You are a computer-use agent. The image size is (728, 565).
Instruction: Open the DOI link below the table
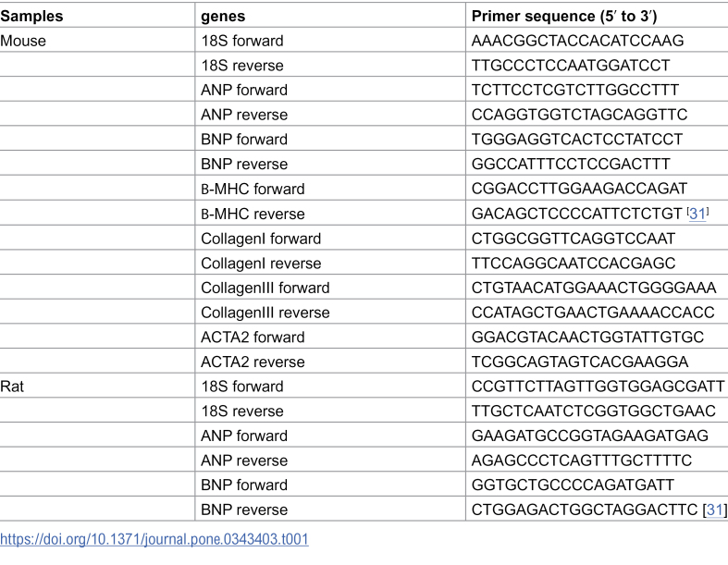point(154,539)
